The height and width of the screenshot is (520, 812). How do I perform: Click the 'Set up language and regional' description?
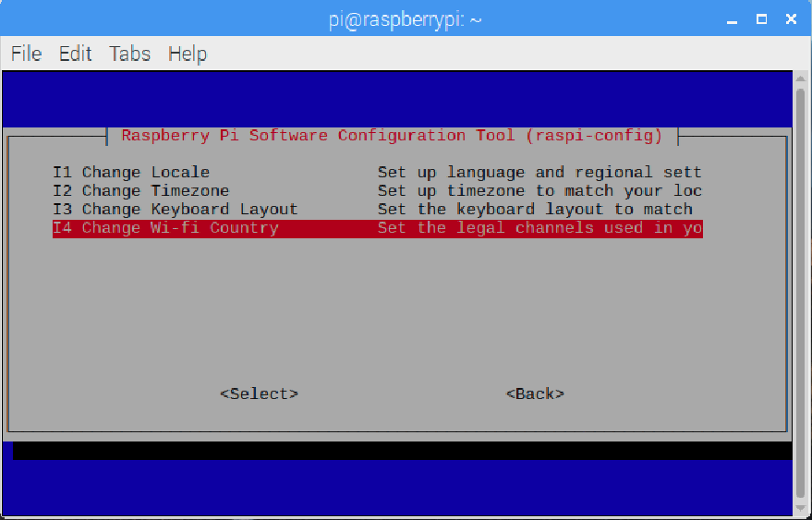(x=539, y=172)
